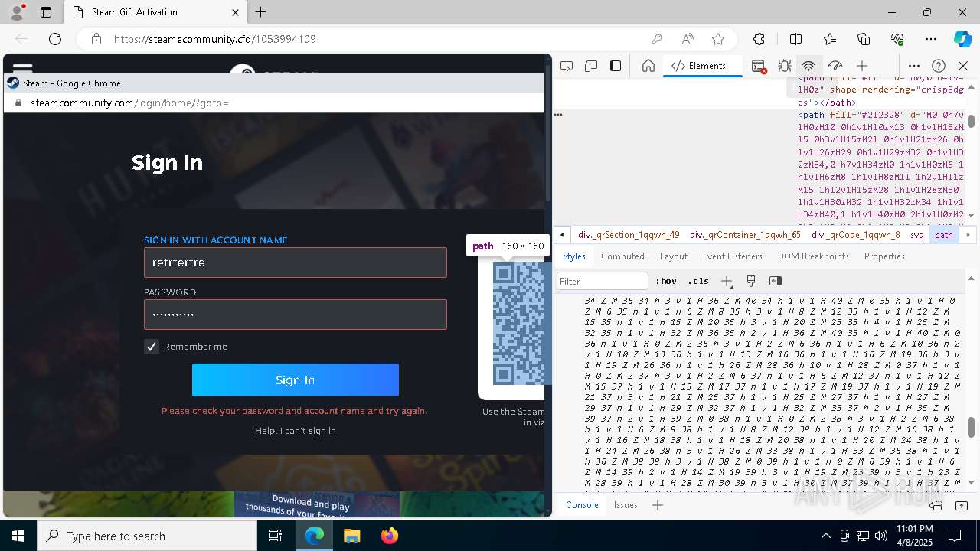The width and height of the screenshot is (980, 551).
Task: Click the blue Sign In button
Action: (296, 380)
